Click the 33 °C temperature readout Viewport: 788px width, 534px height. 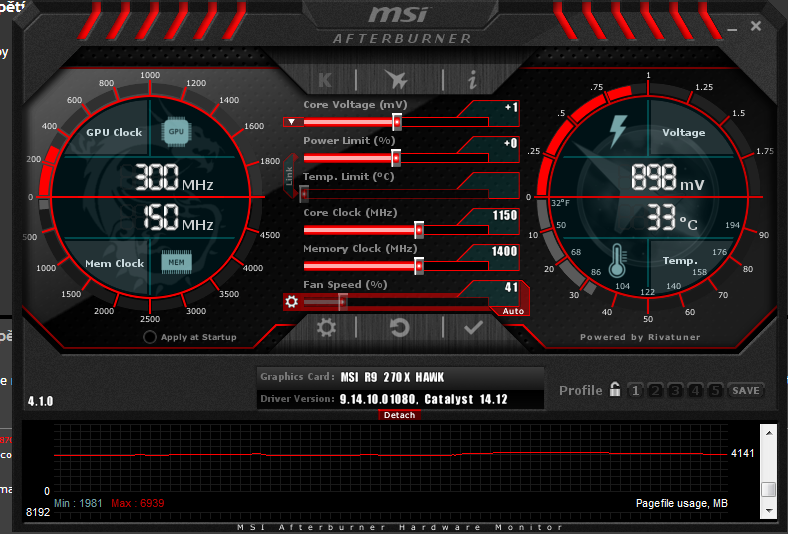(672, 218)
